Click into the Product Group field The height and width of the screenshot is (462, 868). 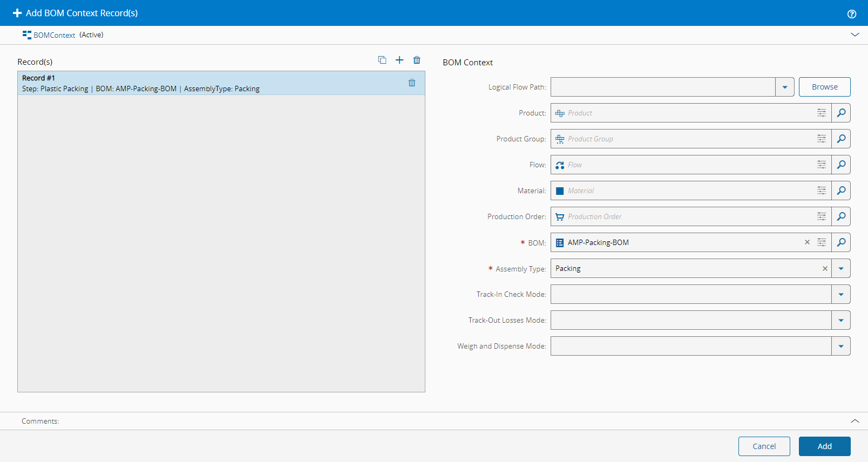(x=686, y=139)
